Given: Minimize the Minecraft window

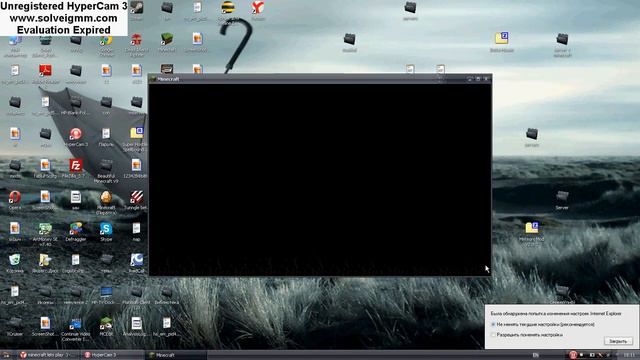Looking at the screenshot, I should 470,79.
